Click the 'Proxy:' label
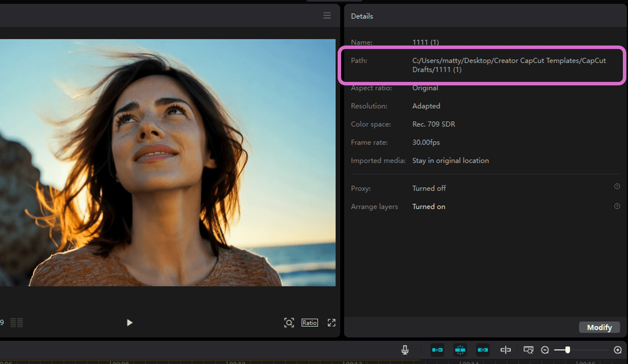 point(361,188)
